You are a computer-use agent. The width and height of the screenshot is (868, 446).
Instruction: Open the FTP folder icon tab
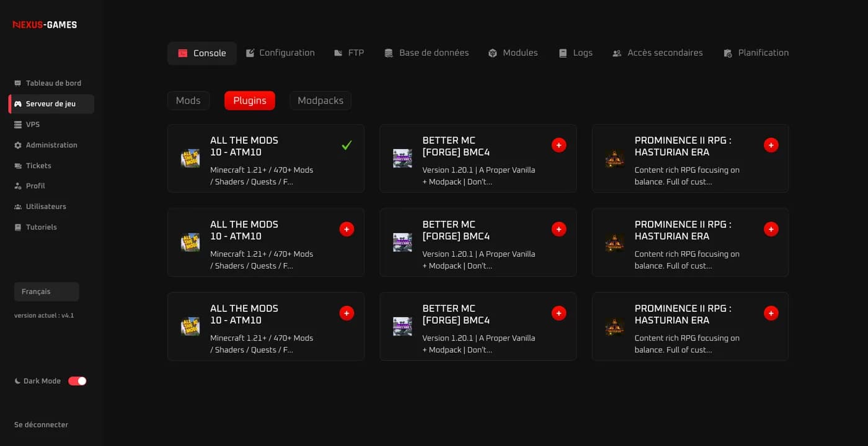point(338,53)
